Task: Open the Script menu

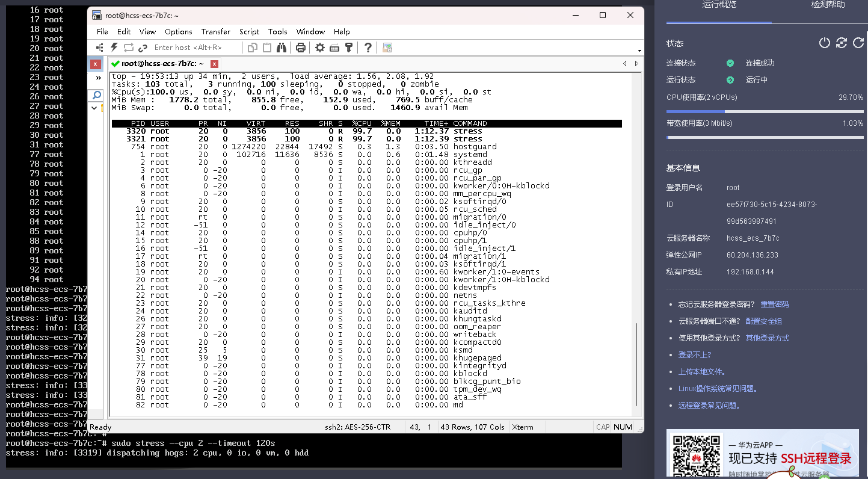Action: tap(249, 32)
